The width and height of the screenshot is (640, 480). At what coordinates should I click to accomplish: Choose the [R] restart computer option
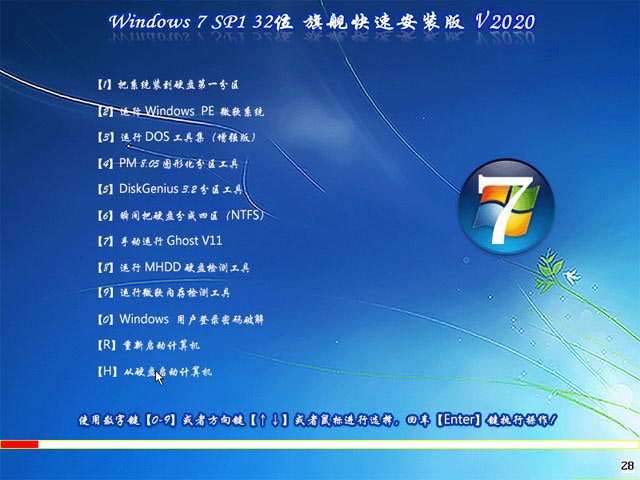[148, 346]
